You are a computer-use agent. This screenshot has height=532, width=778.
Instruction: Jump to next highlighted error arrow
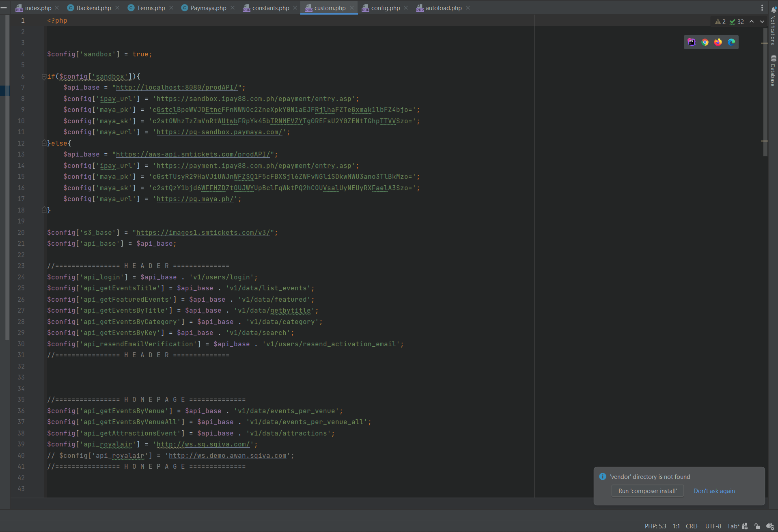tap(762, 22)
